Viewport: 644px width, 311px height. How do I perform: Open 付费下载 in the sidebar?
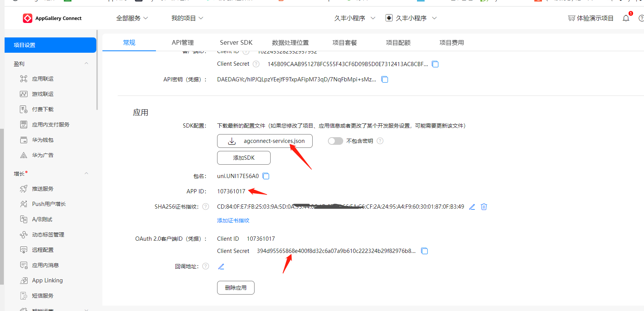tap(43, 109)
